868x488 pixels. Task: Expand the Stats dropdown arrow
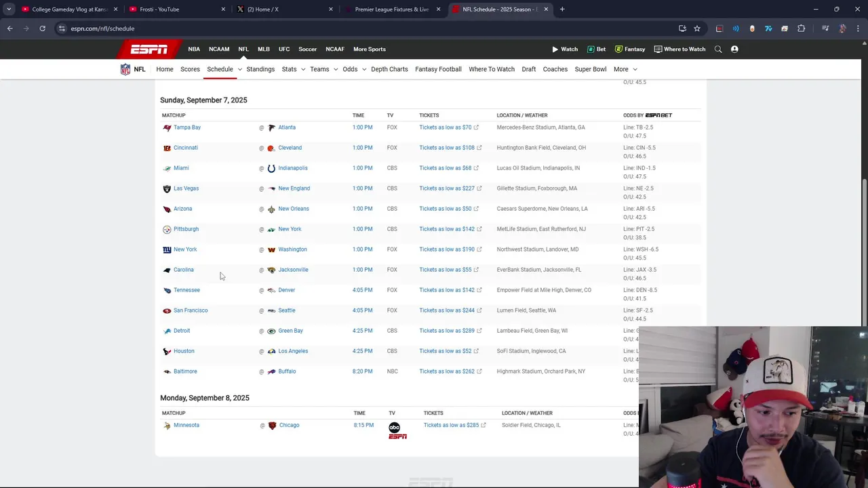coord(302,69)
